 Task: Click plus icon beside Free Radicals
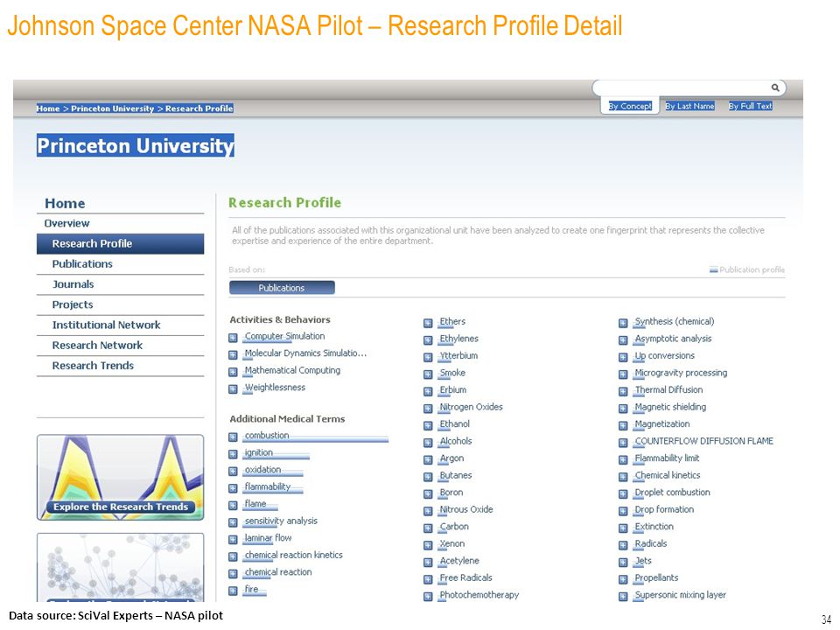point(428,579)
